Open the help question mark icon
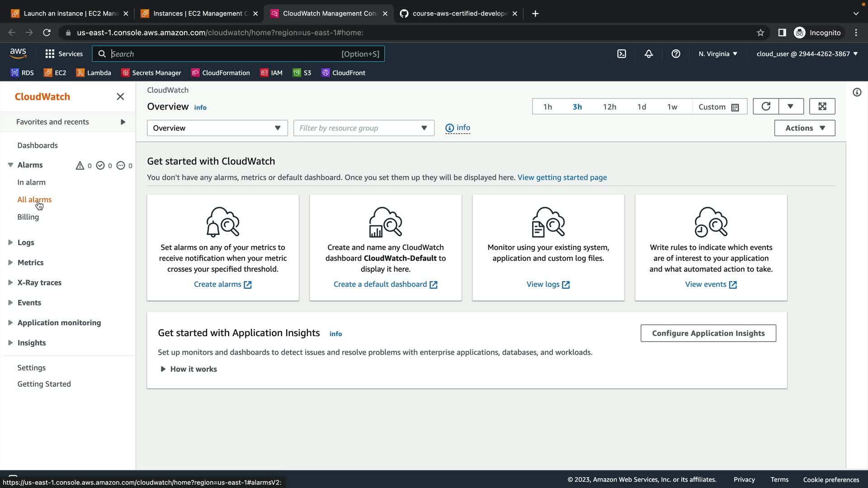Image resolution: width=868 pixels, height=488 pixels. (x=676, y=54)
